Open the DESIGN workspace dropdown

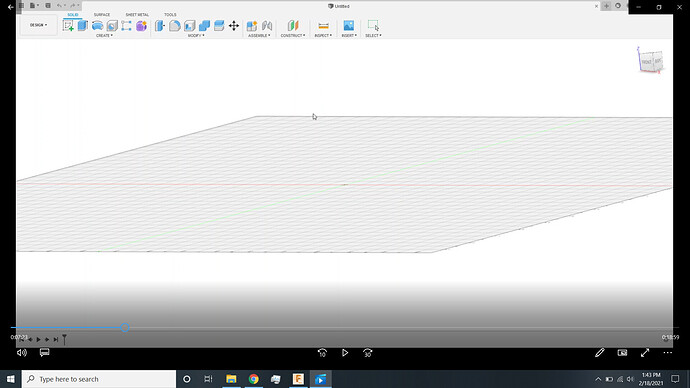pyautogui.click(x=38, y=25)
